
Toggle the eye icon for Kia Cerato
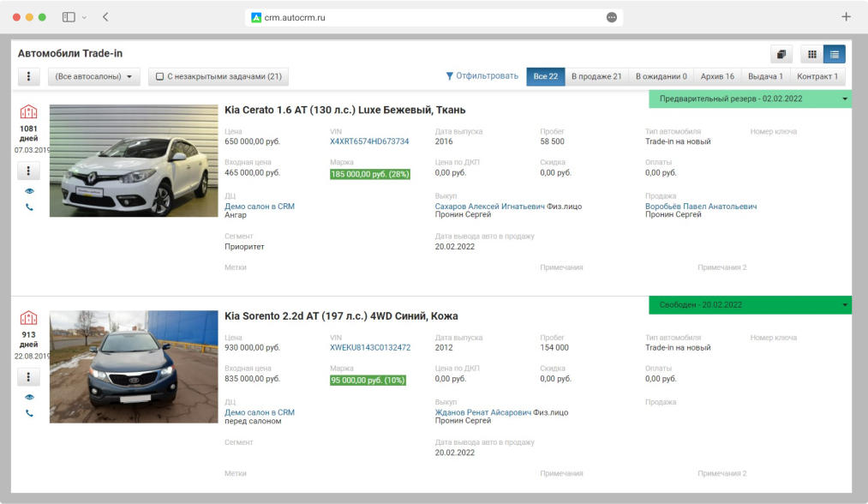(x=29, y=191)
